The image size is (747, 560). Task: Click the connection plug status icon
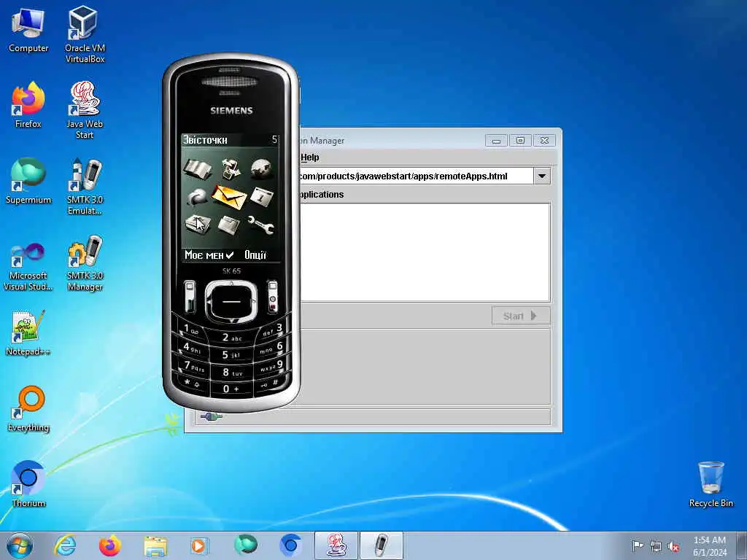pos(211,416)
